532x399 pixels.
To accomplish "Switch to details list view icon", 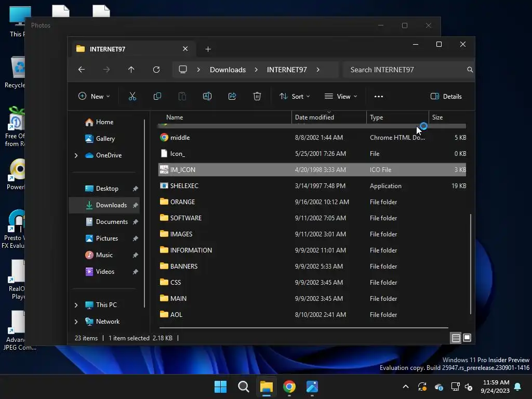I will 456,338.
